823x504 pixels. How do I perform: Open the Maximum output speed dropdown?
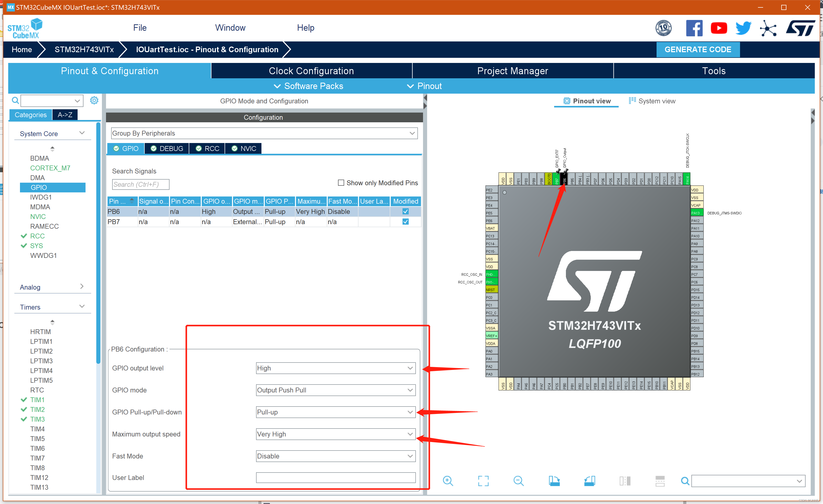point(335,434)
